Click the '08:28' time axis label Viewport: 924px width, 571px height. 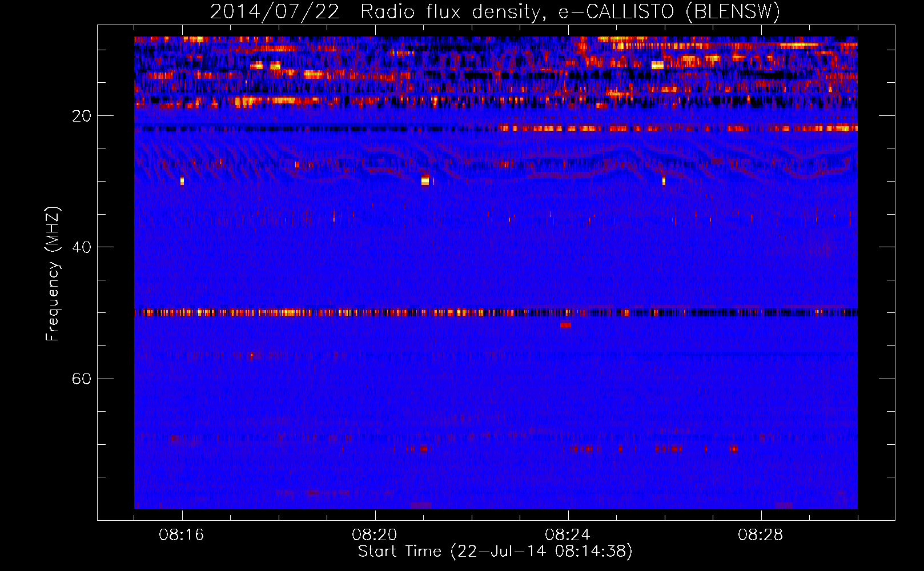761,535
